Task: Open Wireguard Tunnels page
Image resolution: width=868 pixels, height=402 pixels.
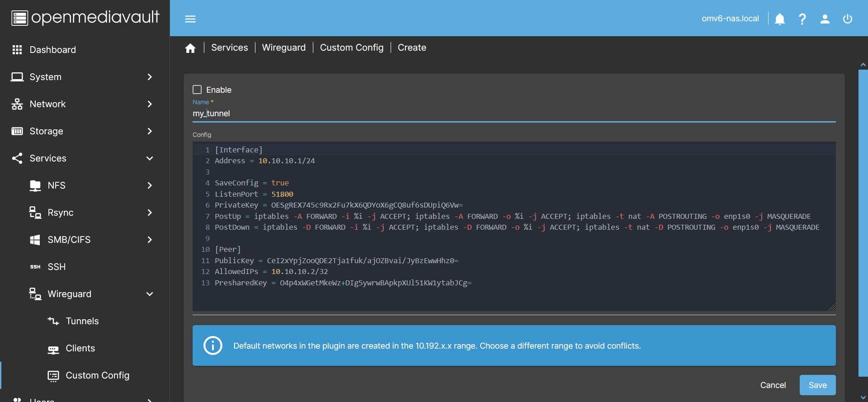Action: click(x=82, y=321)
